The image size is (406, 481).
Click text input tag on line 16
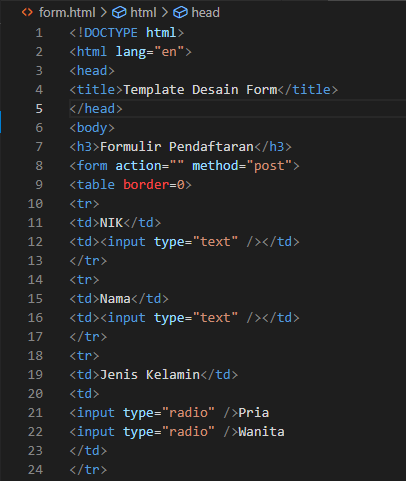181,318
